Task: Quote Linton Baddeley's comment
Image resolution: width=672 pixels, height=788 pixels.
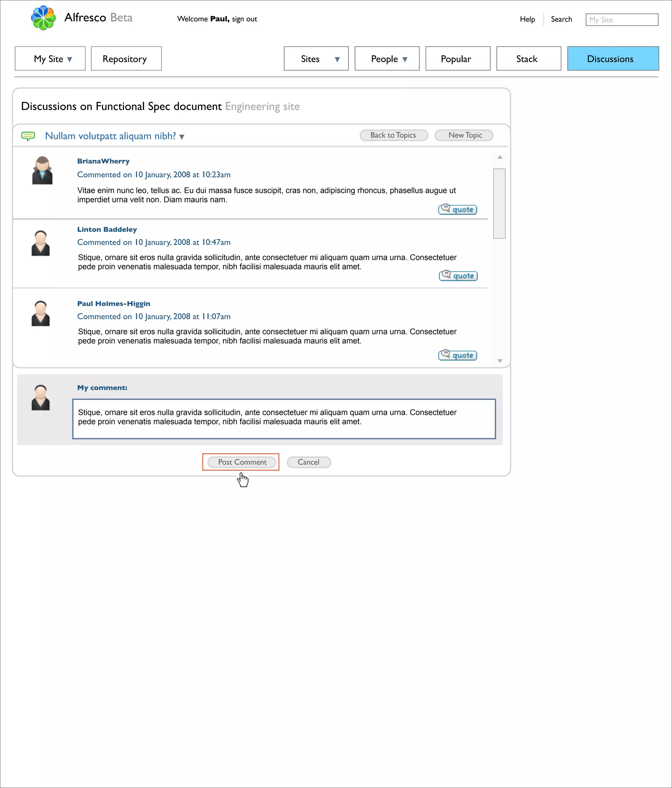Action: [x=458, y=275]
